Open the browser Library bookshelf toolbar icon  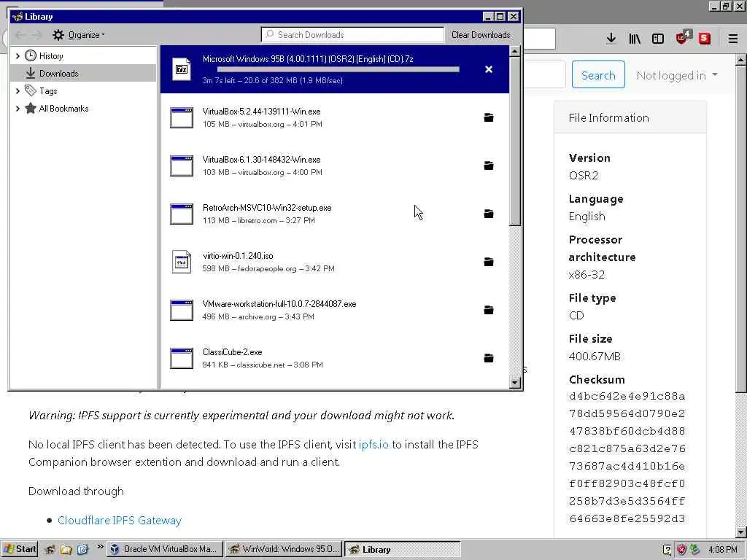(x=635, y=39)
